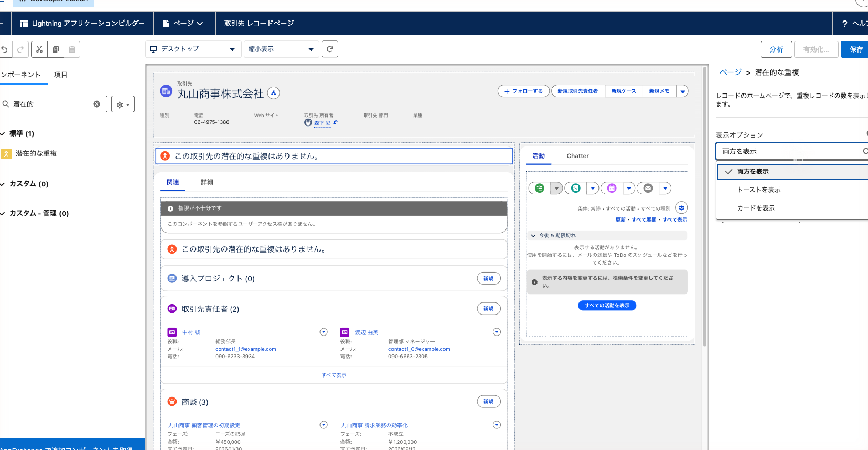
Task: Select the 関連 tab
Action: coord(173,182)
